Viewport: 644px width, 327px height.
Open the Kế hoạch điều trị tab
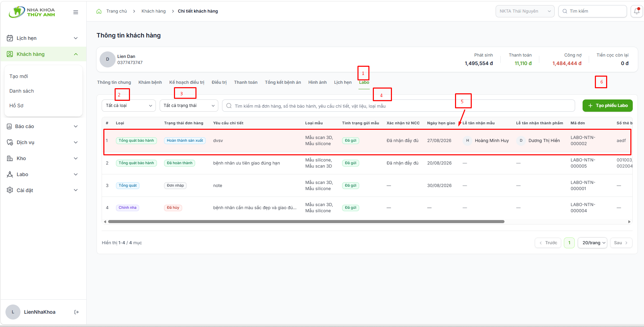tap(187, 82)
